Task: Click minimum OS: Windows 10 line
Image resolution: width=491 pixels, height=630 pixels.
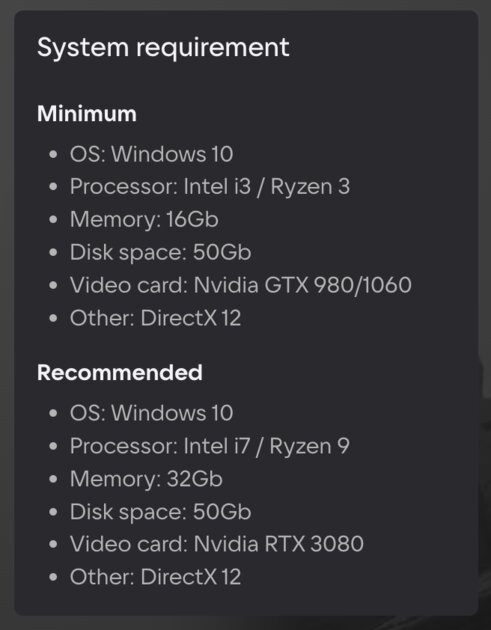Action: (151, 154)
